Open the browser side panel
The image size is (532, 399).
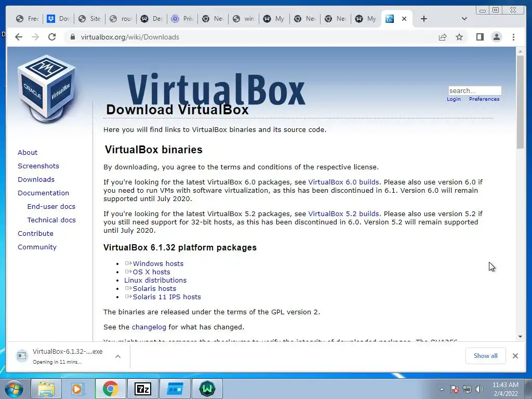point(480,37)
